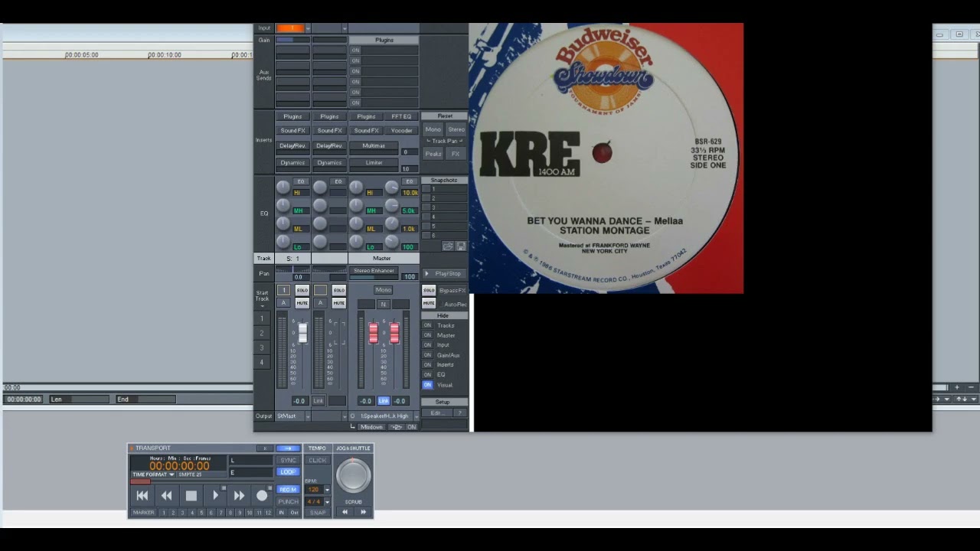Move the left red master fader
The image size is (980, 551).
[x=374, y=333]
